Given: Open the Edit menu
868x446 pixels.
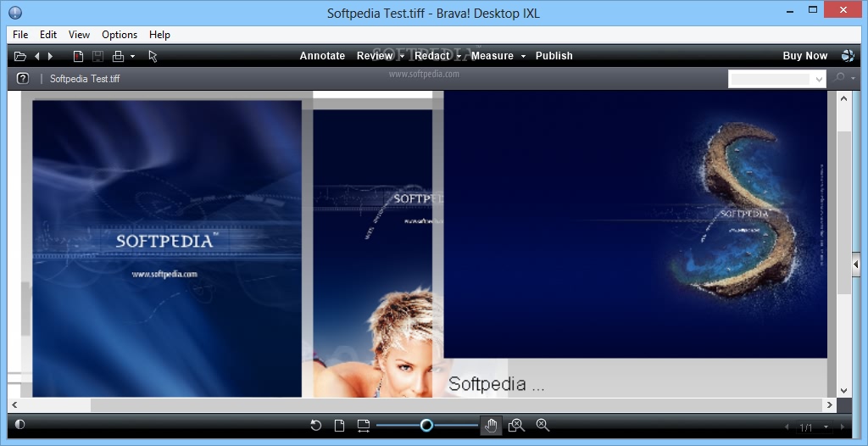Looking at the screenshot, I should 48,35.
